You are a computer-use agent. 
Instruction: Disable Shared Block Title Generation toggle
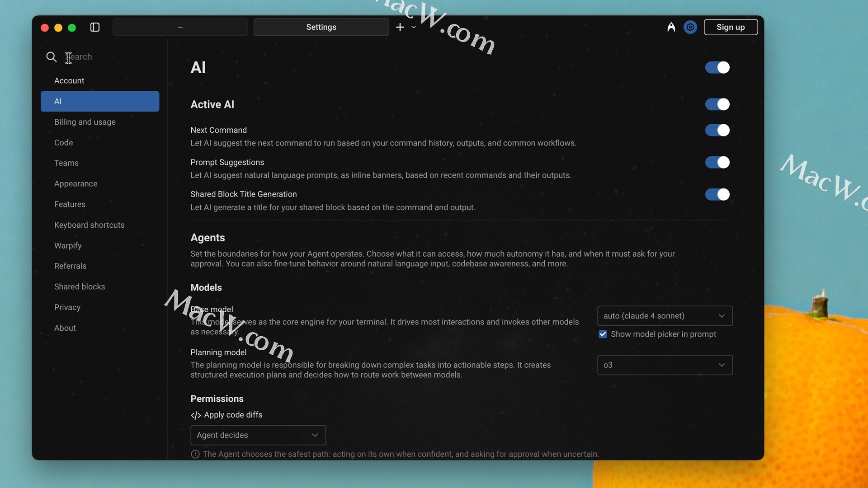click(717, 194)
